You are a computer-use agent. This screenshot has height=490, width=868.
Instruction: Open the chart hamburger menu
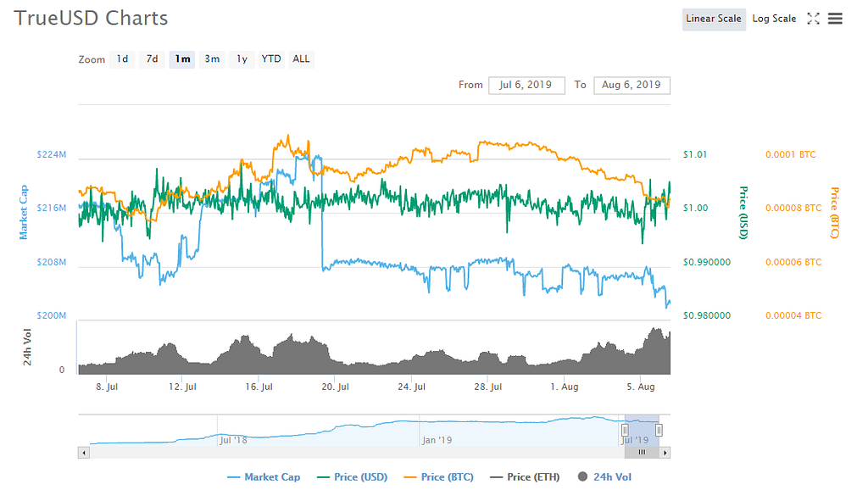click(x=835, y=19)
